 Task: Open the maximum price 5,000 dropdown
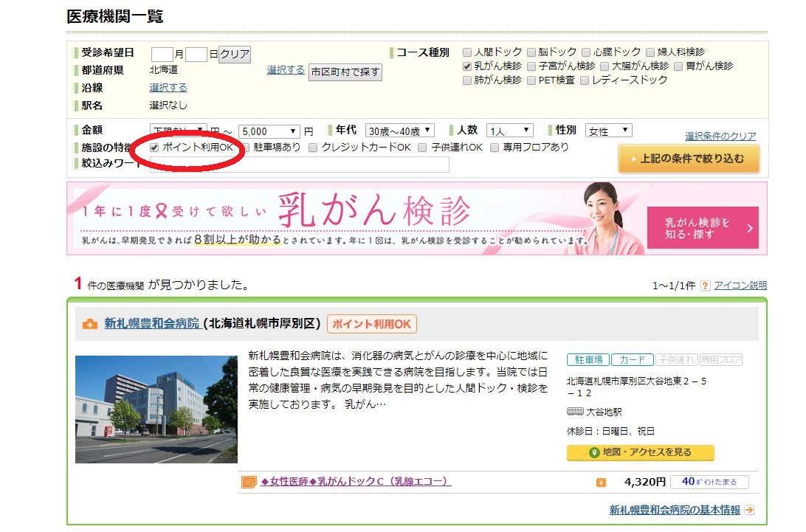click(x=269, y=132)
